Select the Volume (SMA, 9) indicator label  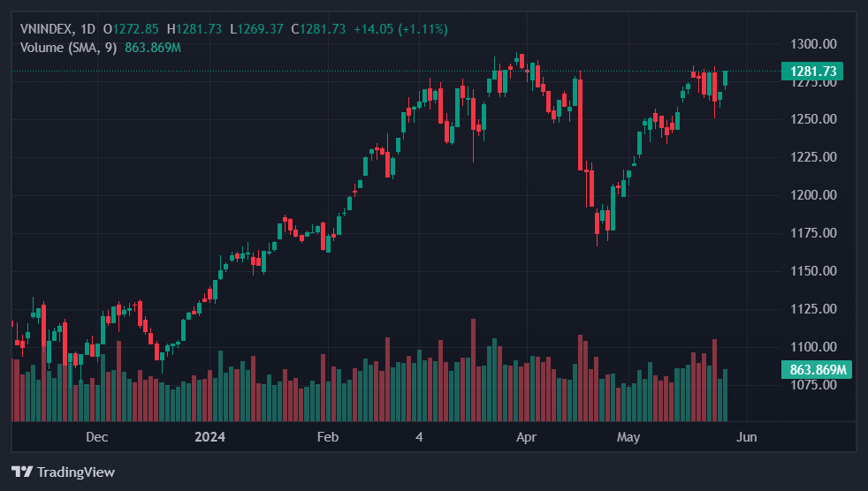[x=69, y=47]
